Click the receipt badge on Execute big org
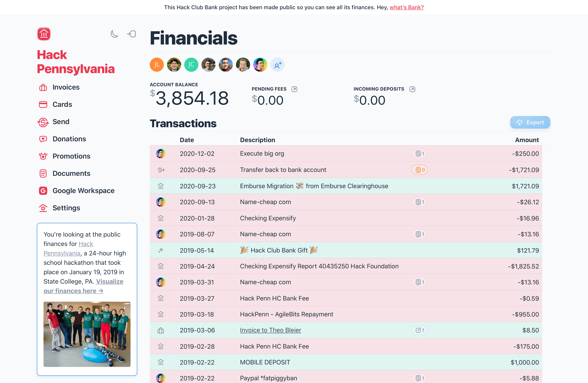 [419, 153]
